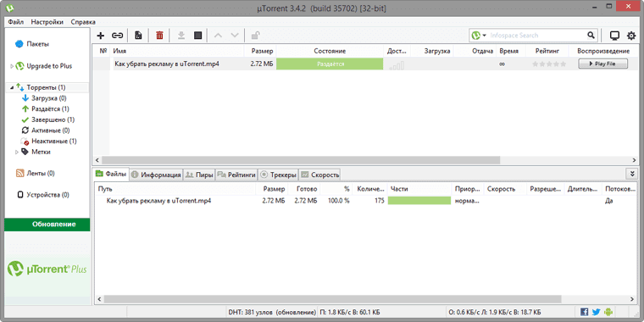Click the green Части progress bar in files

[x=419, y=201]
